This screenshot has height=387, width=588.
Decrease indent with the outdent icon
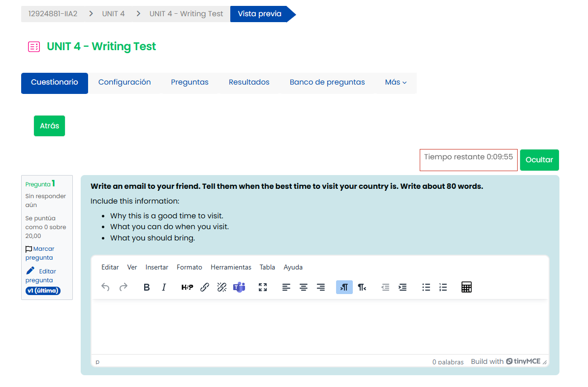coord(385,287)
